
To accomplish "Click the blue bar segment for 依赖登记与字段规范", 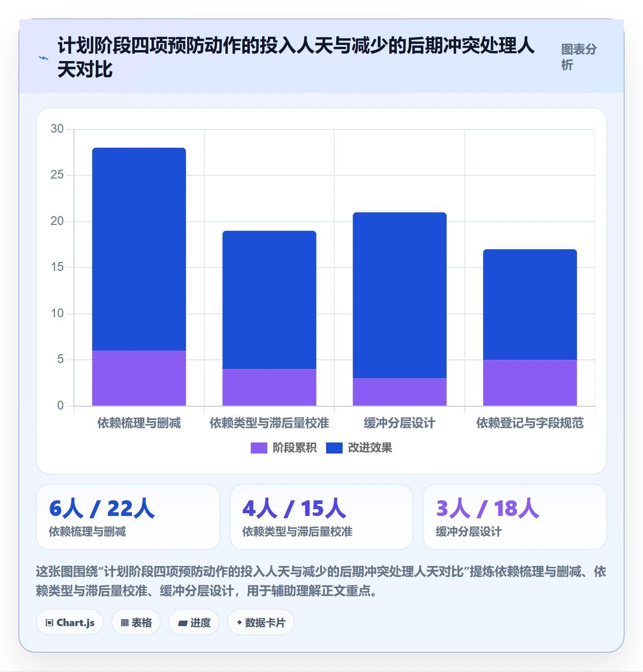I will [x=530, y=305].
